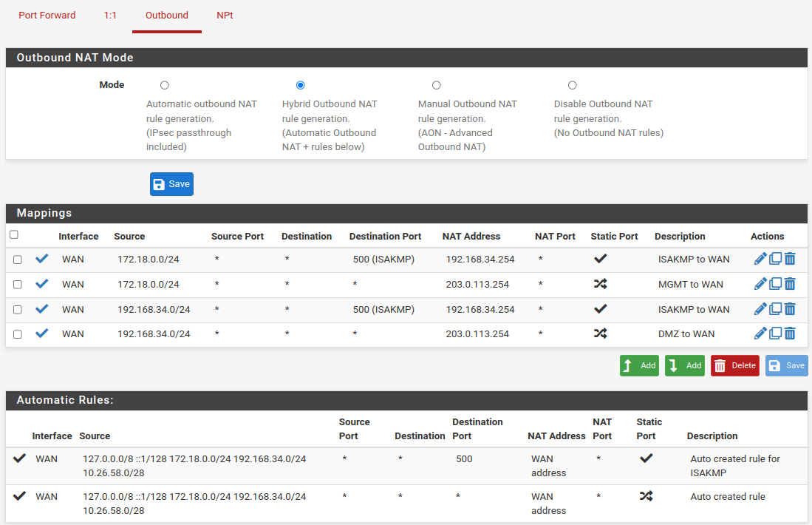Tick the select-all checkbox in Mappings header
Screen dimensions: 812x525
(x=14, y=235)
